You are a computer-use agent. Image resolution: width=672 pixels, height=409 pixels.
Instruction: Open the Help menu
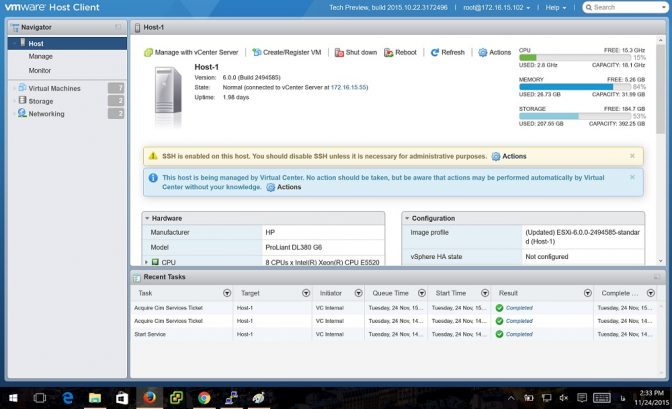pyautogui.click(x=555, y=8)
